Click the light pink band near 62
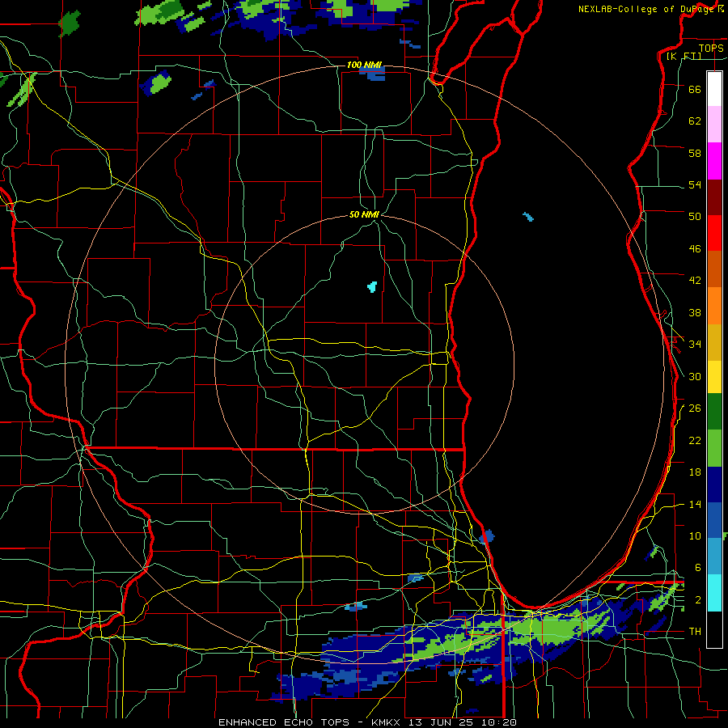Screen dimensions: 728x728 pos(714,125)
